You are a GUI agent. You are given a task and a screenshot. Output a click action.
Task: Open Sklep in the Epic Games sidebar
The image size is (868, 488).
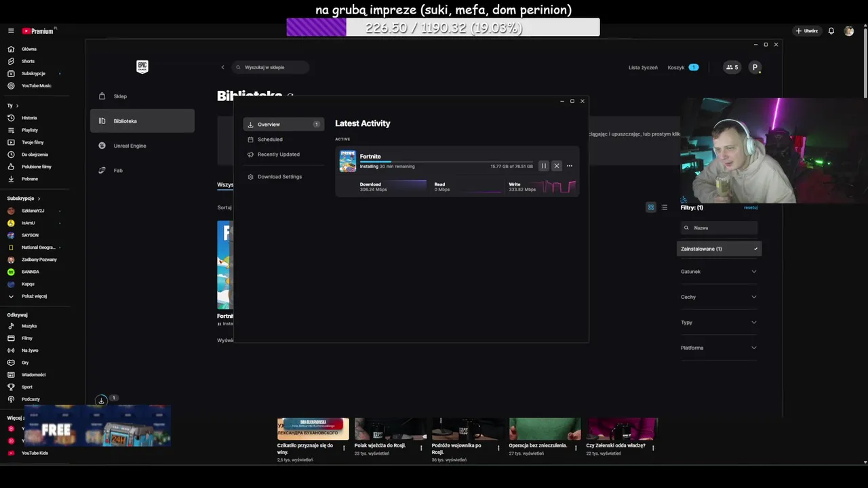(142, 96)
